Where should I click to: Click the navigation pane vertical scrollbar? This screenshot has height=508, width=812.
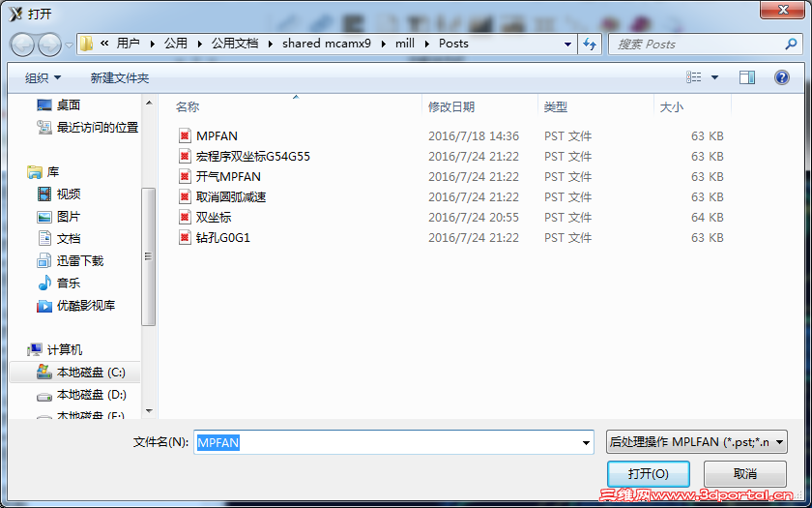pos(149,256)
